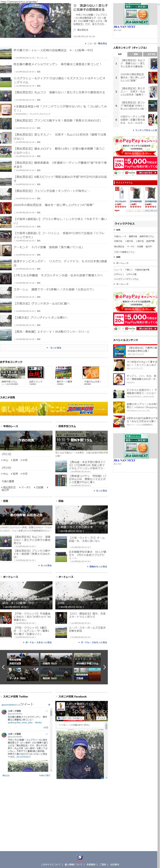Open article 【古馬次走】グランドボヌールはCBC賞へ
This screenshot has height=868, width=160.
42,304
